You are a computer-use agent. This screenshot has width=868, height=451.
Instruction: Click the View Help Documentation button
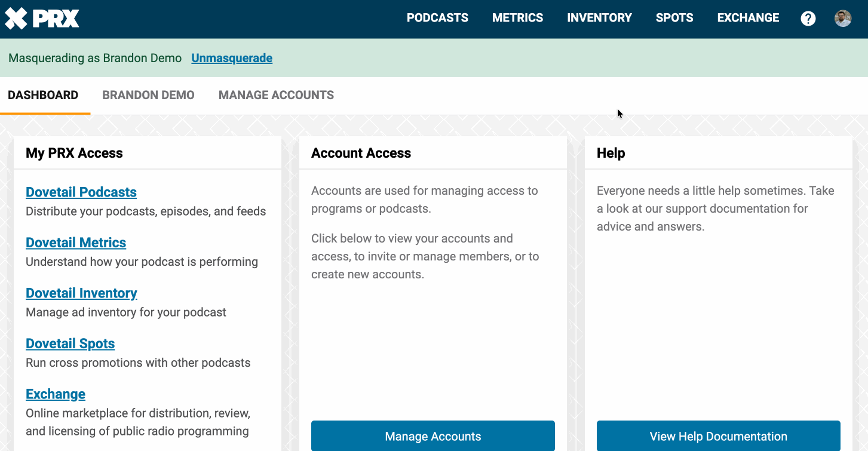(718, 437)
